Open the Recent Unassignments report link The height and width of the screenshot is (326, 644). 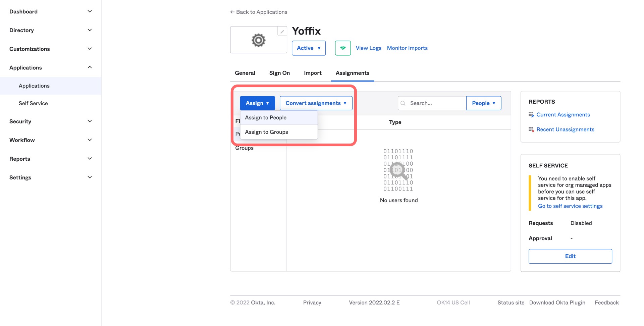pos(565,129)
